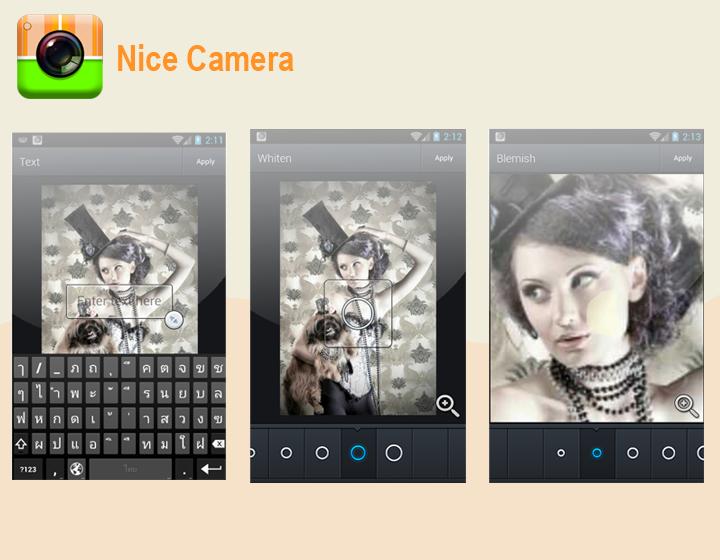Tap the zoom magnifier on Blemish screen

pos(686,405)
